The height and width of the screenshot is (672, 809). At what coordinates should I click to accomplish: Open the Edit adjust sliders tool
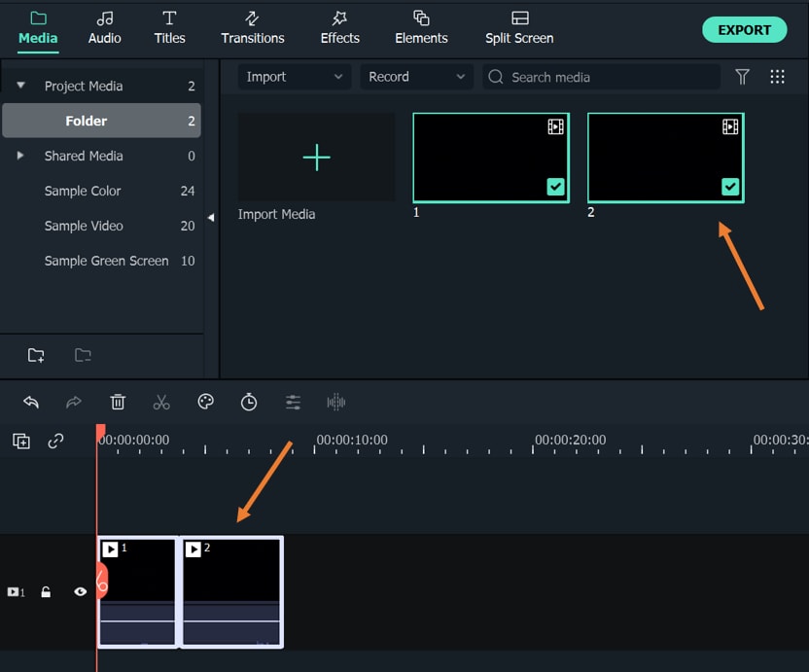point(293,402)
